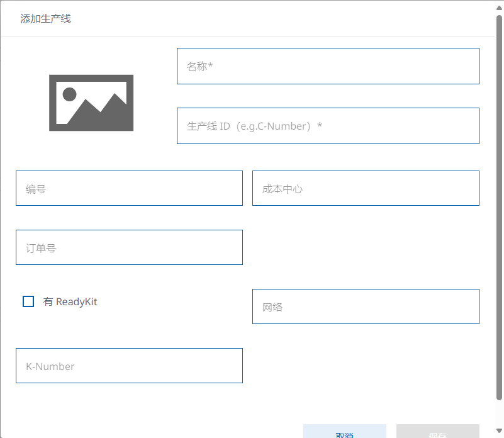Image resolution: width=504 pixels, height=438 pixels.
Task: Click the 添加生产线 dialog title
Action: pyautogui.click(x=45, y=19)
